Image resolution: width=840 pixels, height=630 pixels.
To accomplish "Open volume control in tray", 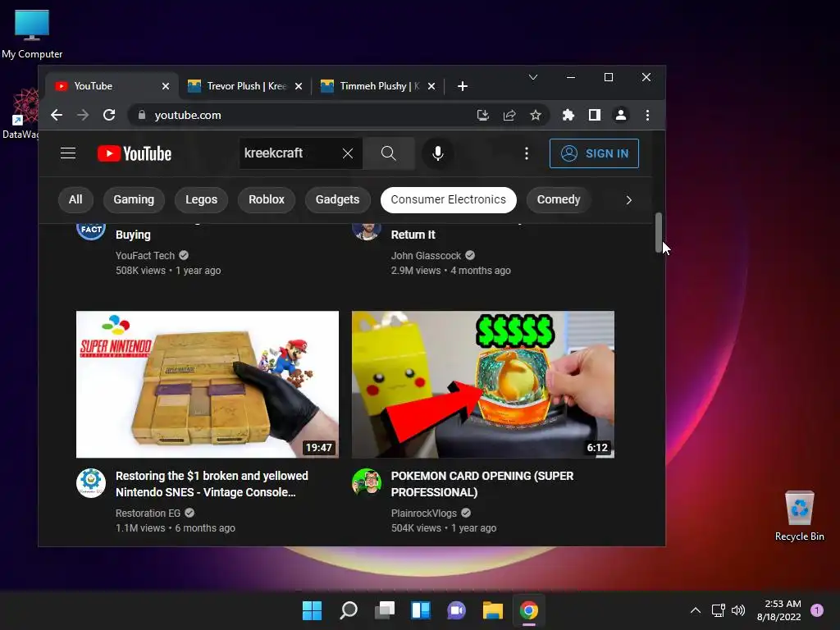I will pyautogui.click(x=738, y=610).
